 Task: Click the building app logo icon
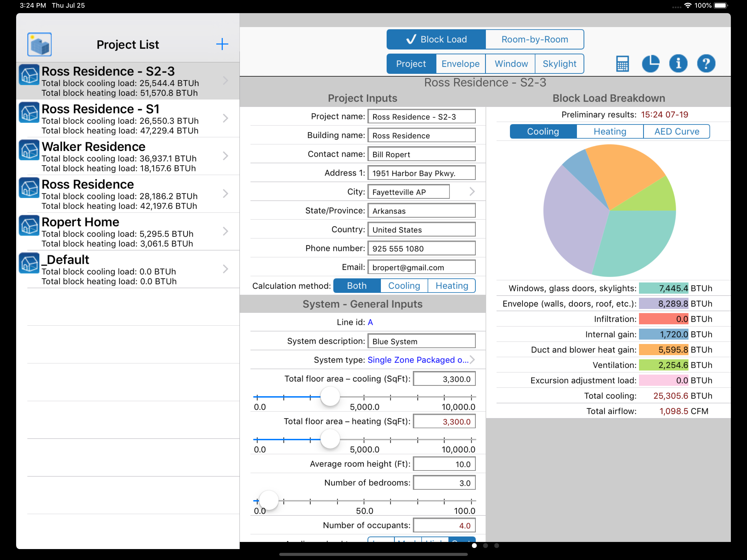[40, 44]
